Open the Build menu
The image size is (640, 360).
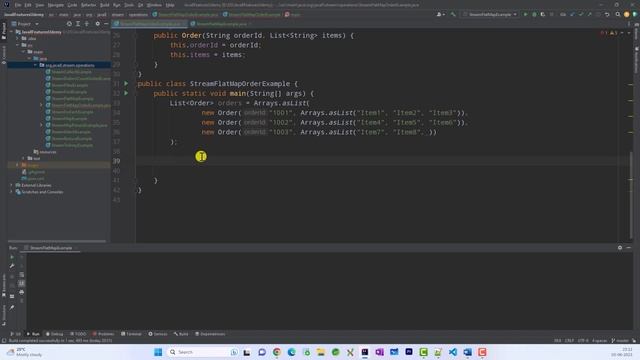click(104, 5)
